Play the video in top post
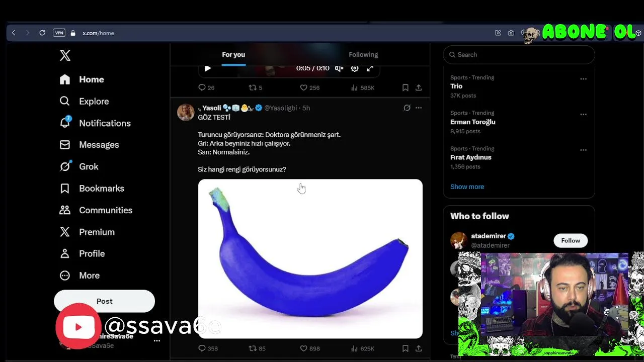 [208, 68]
